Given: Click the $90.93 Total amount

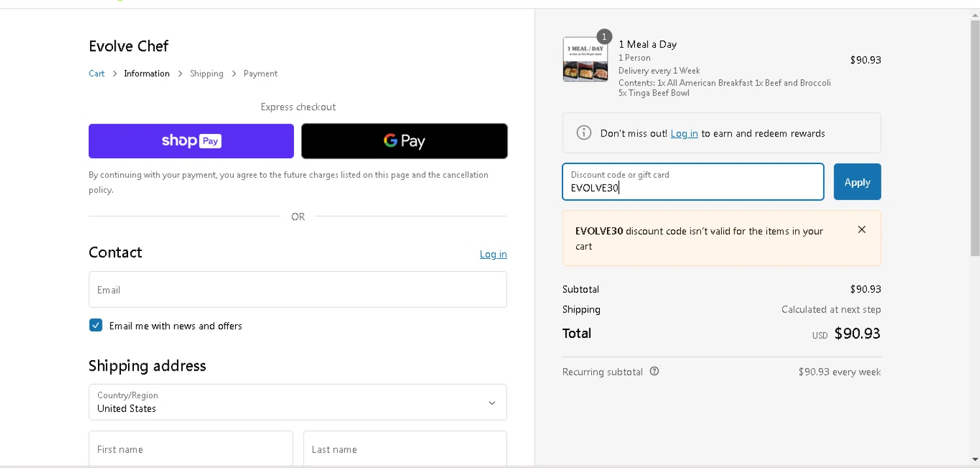Looking at the screenshot, I should tap(857, 333).
